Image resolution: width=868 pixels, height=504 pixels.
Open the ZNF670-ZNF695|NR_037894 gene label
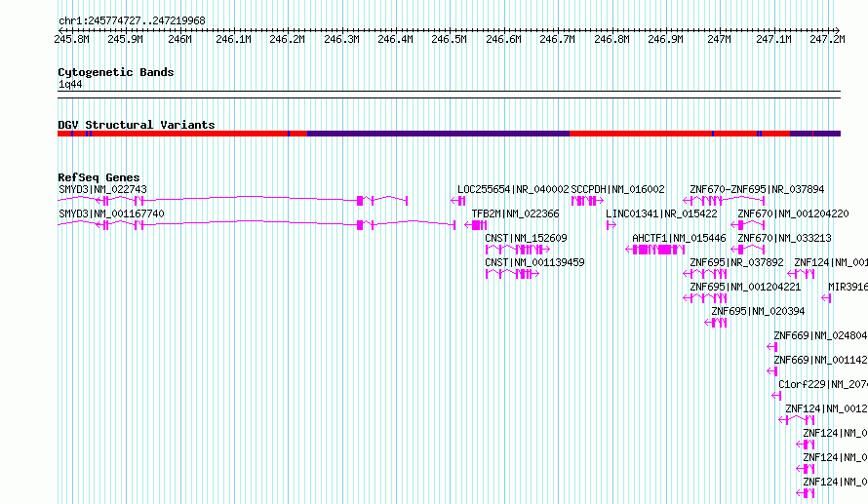pos(757,189)
